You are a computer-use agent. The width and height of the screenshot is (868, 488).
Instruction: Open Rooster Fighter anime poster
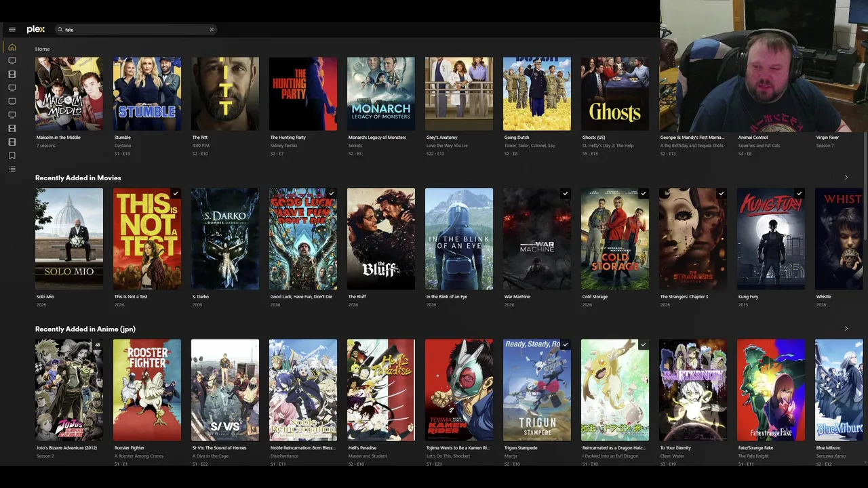[x=147, y=390]
